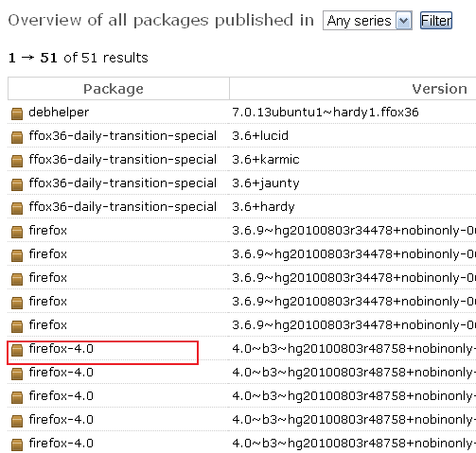Image resolution: width=476 pixels, height=453 pixels.
Task: Click package icon of last firefox-4.0 row
Action: click(17, 444)
